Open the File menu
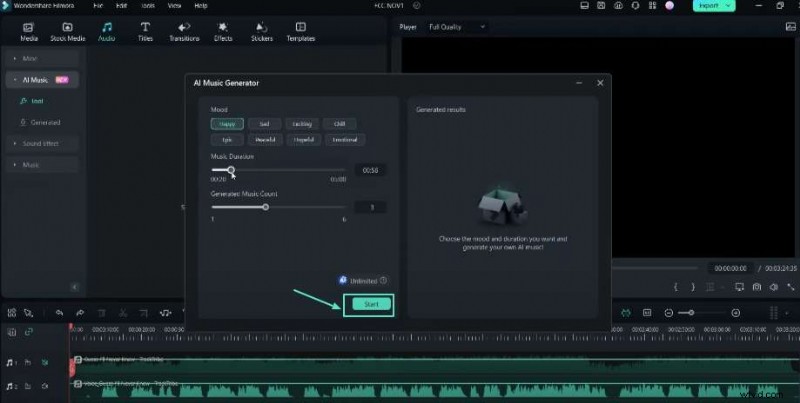Screen dimensions: 800x403 98,6
